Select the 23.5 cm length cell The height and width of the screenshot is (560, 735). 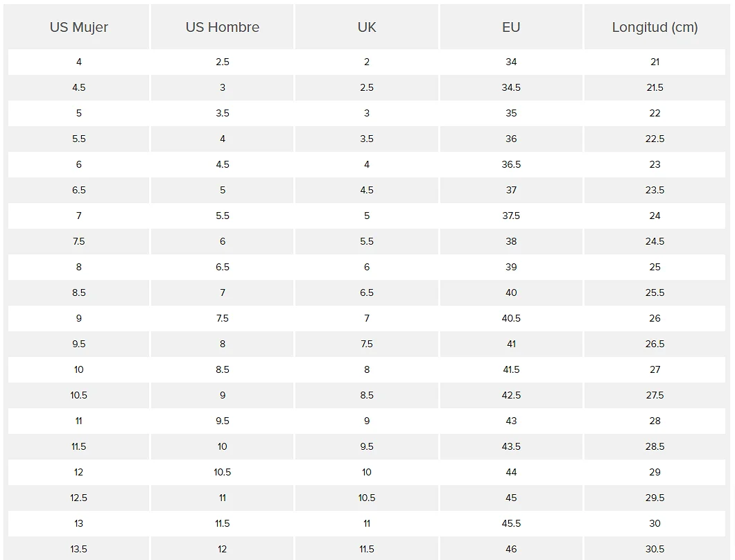(655, 191)
